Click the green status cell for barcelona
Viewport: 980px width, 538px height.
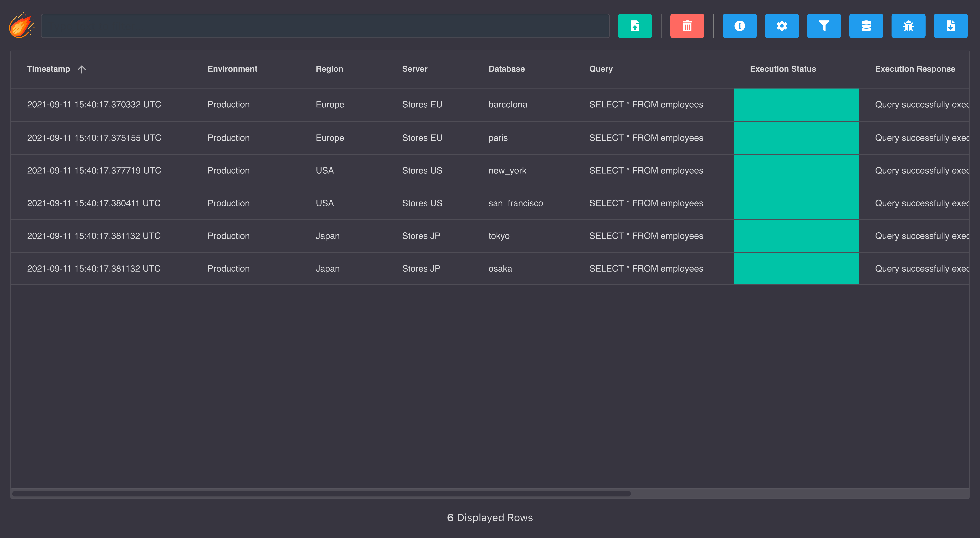pyautogui.click(x=796, y=105)
